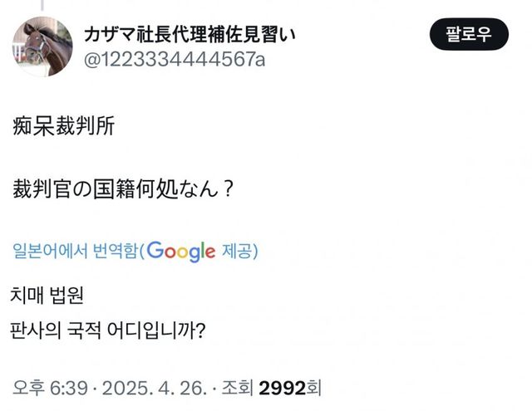Click the 팔로우 follow button
The image size is (532, 411).
[x=468, y=35]
